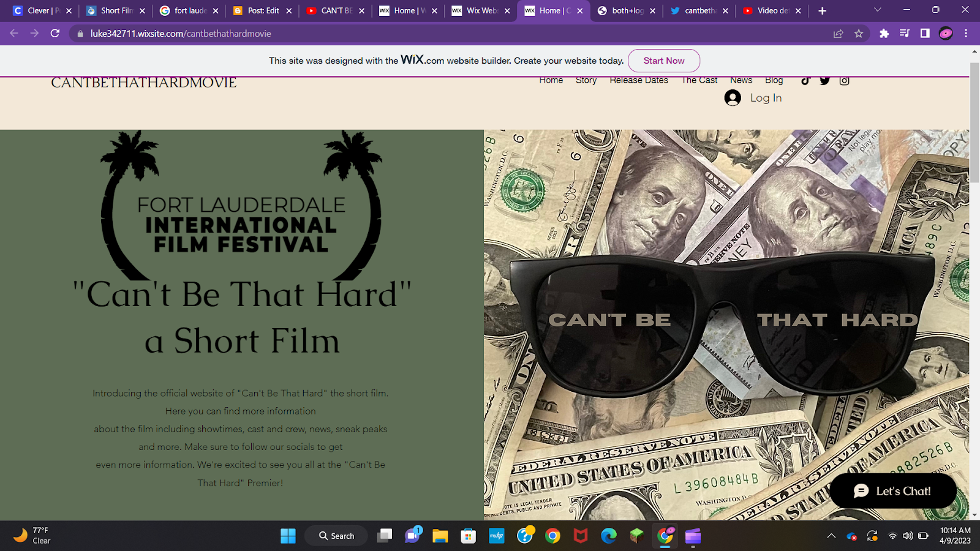Toggle the browser side panel icon

click(925, 34)
